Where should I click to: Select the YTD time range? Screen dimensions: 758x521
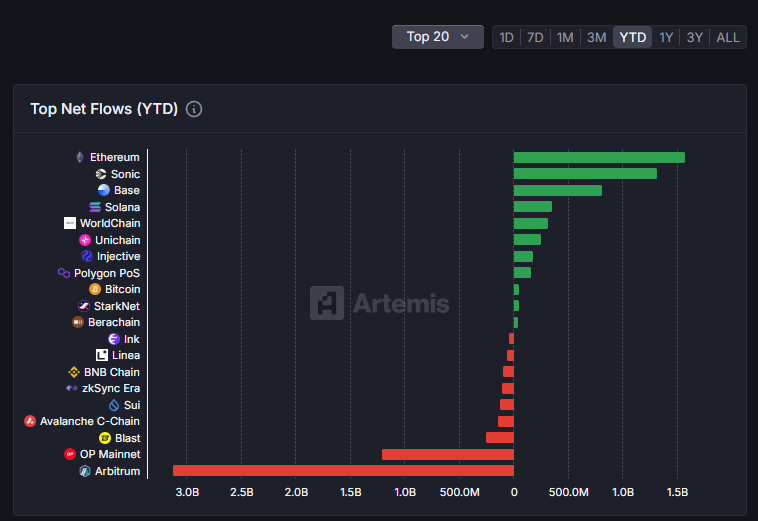[x=632, y=37]
